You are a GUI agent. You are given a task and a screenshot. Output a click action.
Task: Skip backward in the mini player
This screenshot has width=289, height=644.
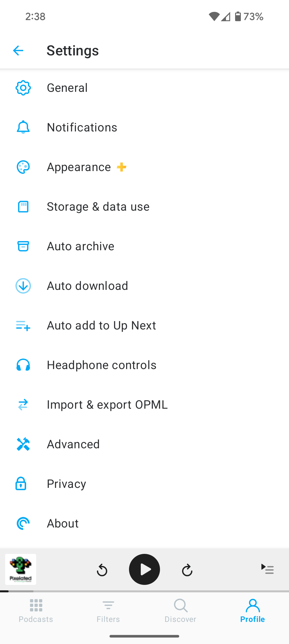[102, 570]
